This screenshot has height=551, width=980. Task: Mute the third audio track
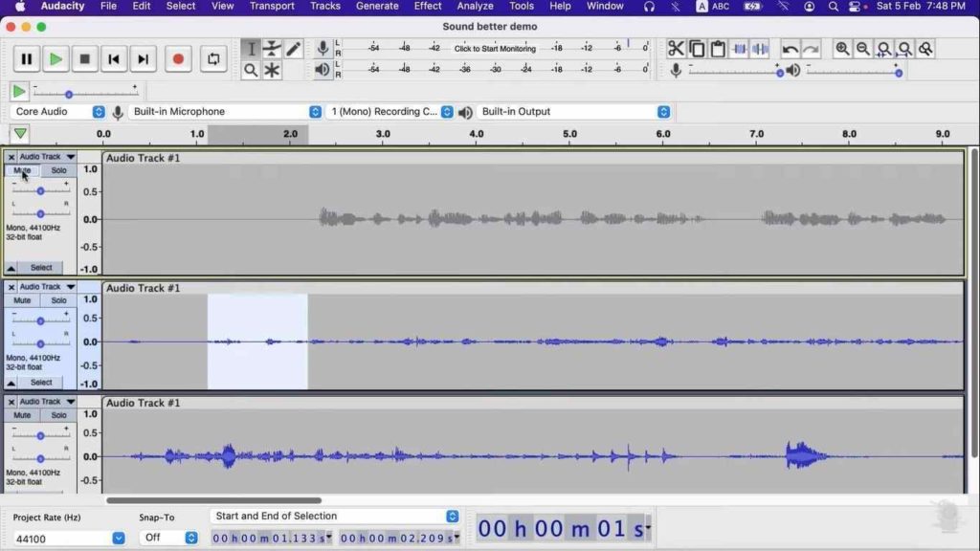22,415
